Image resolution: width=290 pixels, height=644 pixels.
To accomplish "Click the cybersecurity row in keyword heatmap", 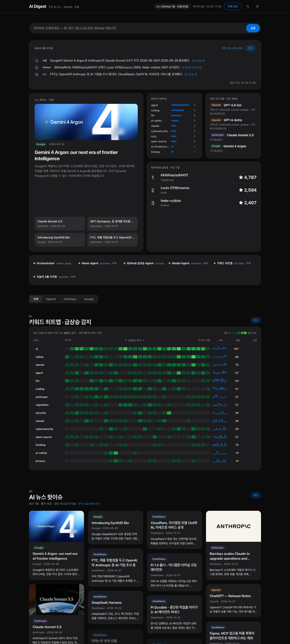I will point(145,429).
